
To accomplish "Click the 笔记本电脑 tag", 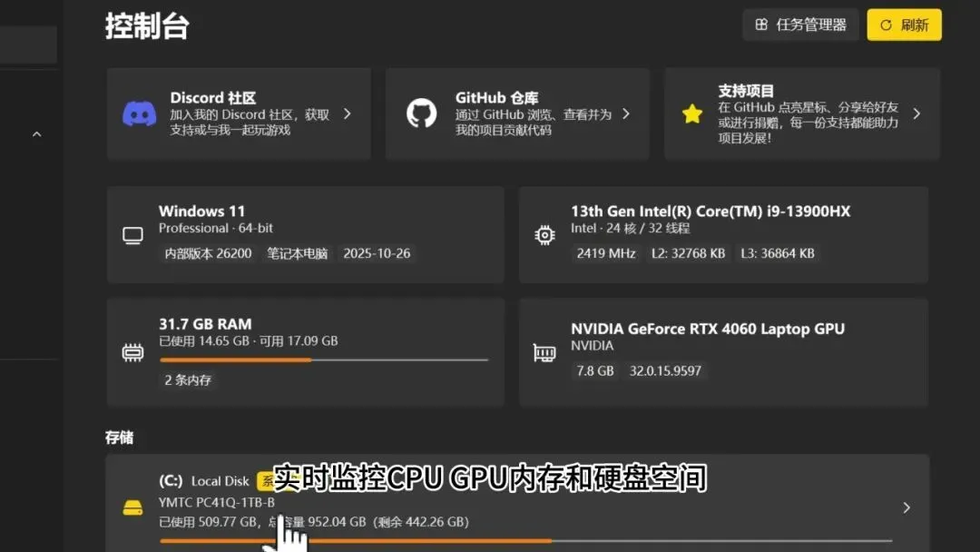I will (x=298, y=253).
